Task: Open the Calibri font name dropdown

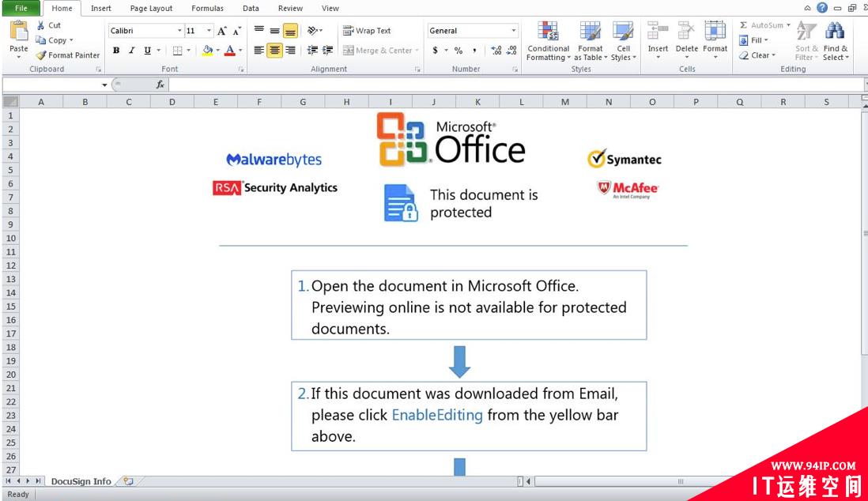Action: pyautogui.click(x=179, y=31)
